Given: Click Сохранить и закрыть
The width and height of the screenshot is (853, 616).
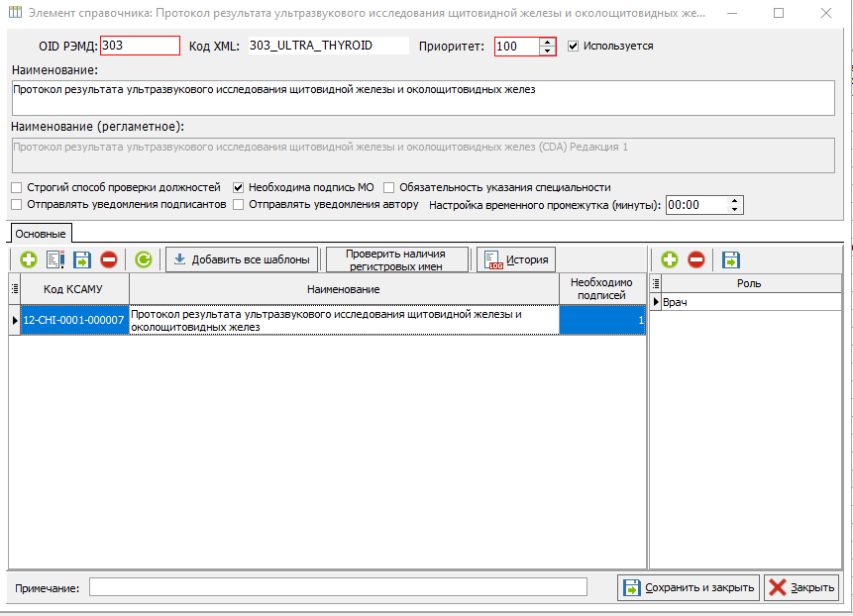Looking at the screenshot, I should (x=689, y=587).
